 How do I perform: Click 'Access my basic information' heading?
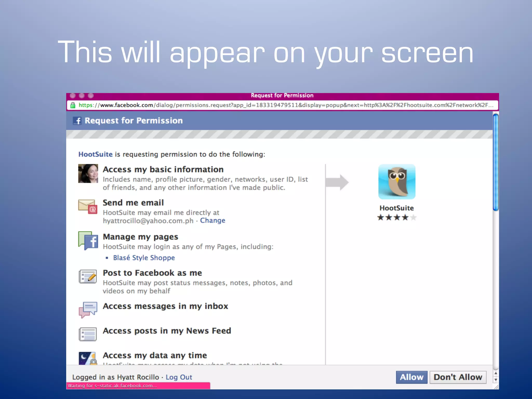[x=163, y=170]
